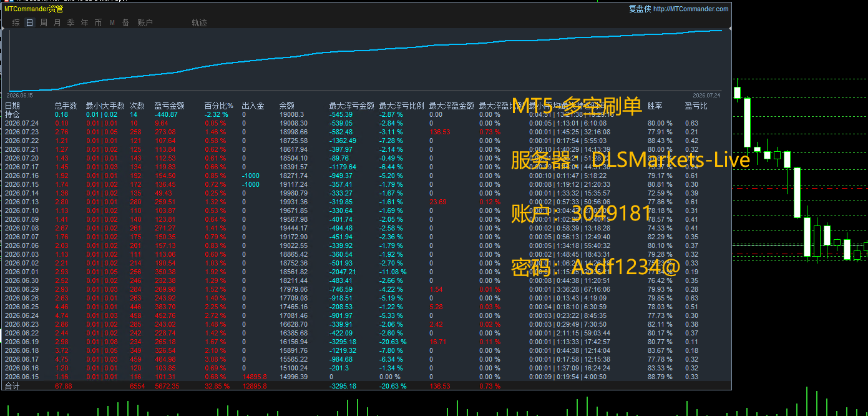
Task: Open the 季 quarterly tab
Action: (x=71, y=22)
